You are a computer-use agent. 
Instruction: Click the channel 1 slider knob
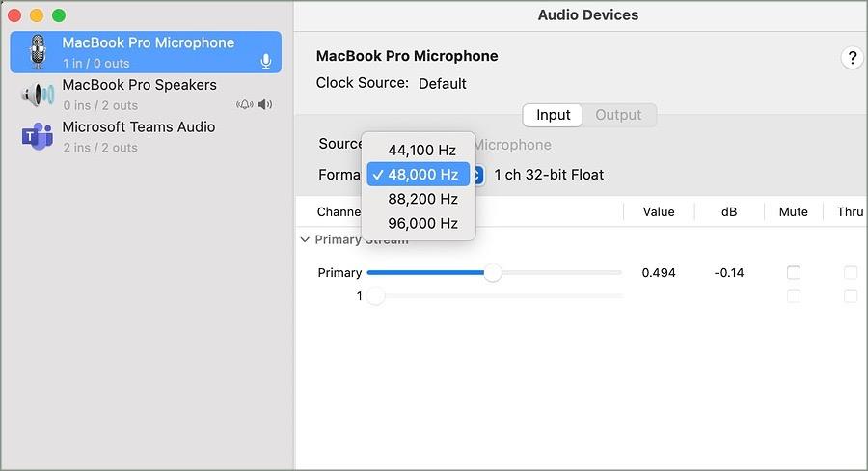click(375, 296)
